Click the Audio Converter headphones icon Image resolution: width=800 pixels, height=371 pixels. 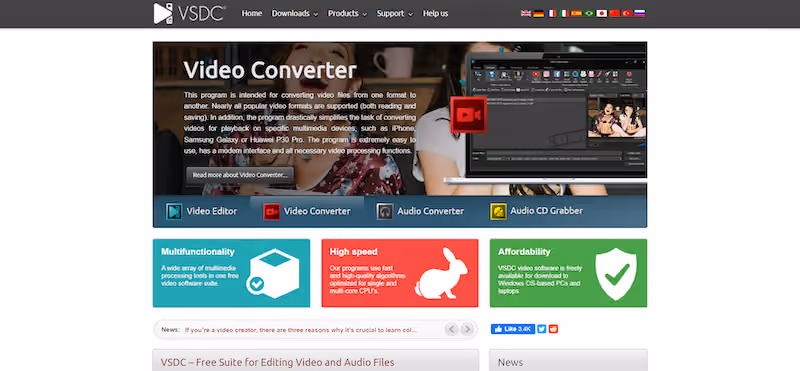pos(385,211)
